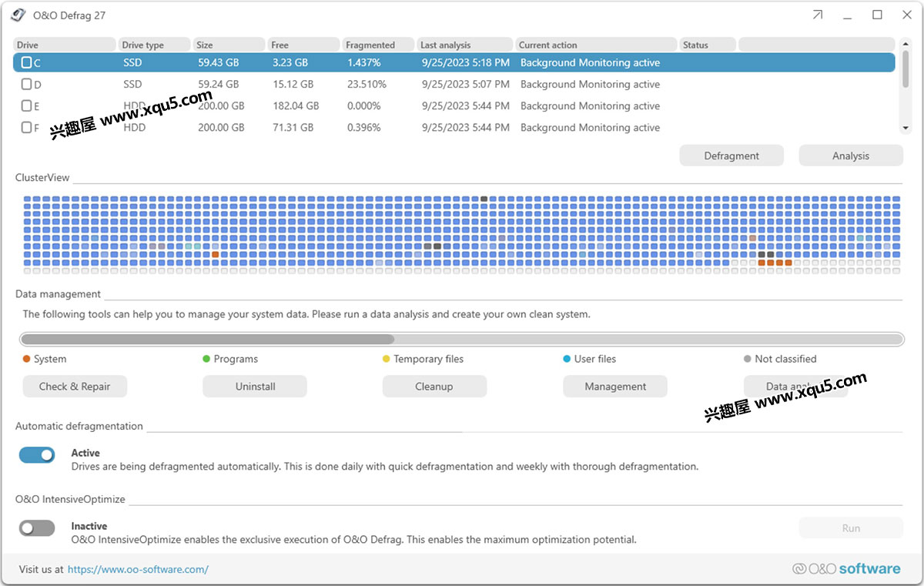This screenshot has height=586, width=924.
Task: Click the "182.04 GB" free space cell
Action: tap(296, 105)
